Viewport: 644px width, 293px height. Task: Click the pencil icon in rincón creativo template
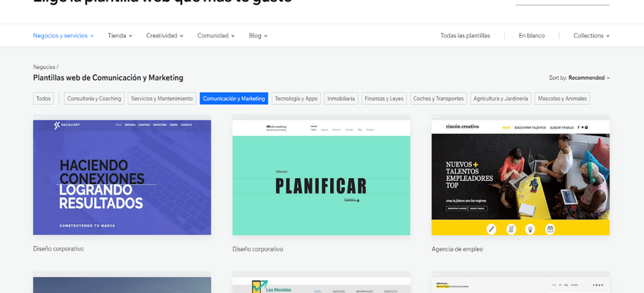[x=491, y=229]
